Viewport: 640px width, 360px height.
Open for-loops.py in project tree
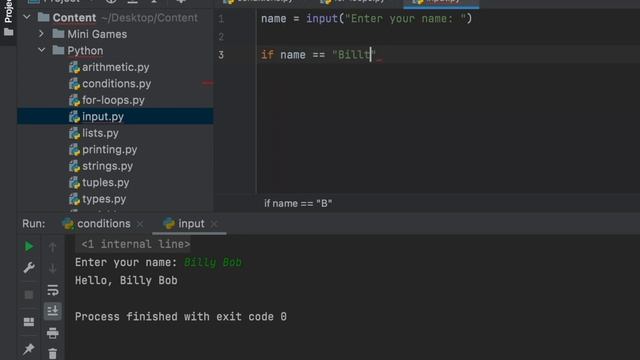pos(113,100)
